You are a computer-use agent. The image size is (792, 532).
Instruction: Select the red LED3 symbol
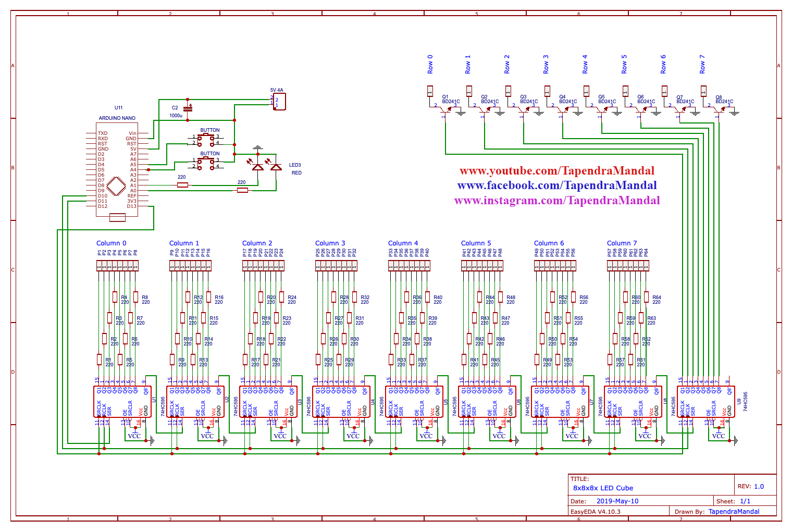tap(276, 167)
